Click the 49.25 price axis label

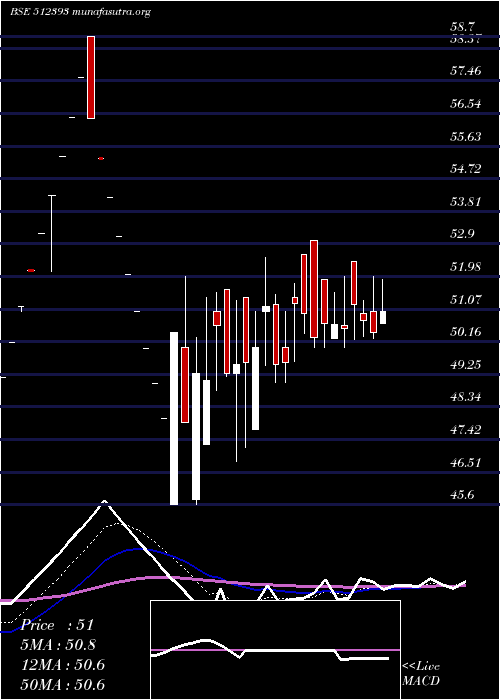tap(466, 365)
